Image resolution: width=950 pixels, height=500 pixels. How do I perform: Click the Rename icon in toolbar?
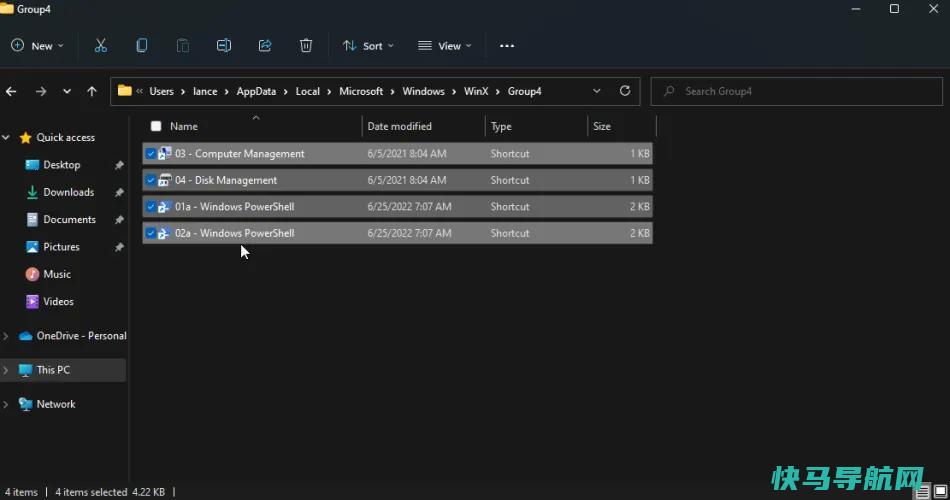point(224,45)
